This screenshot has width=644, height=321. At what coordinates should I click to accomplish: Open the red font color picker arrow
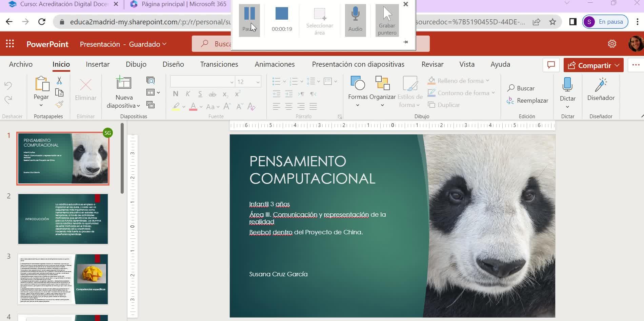201,107
